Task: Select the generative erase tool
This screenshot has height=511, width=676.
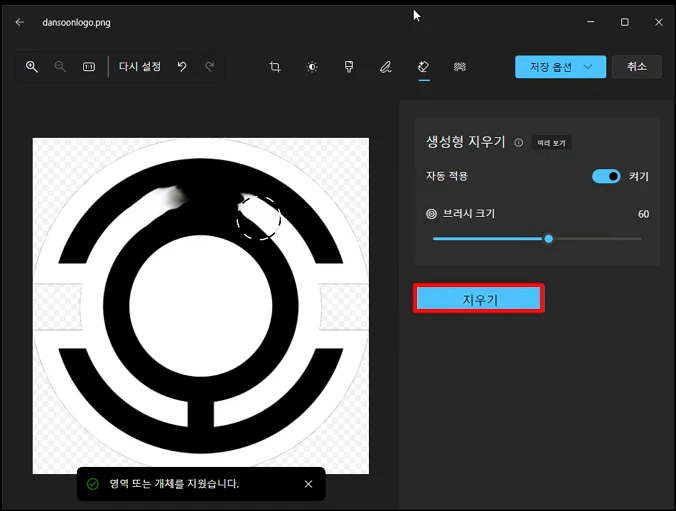Action: 423,67
